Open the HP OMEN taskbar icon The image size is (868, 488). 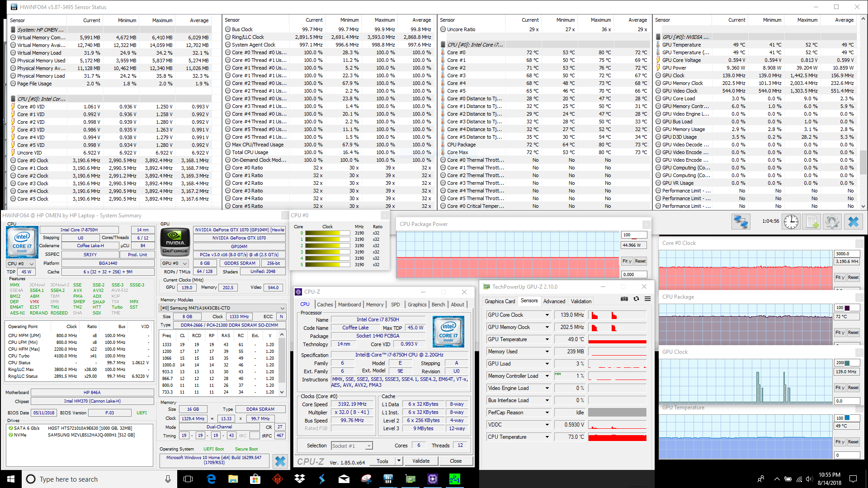click(277, 479)
